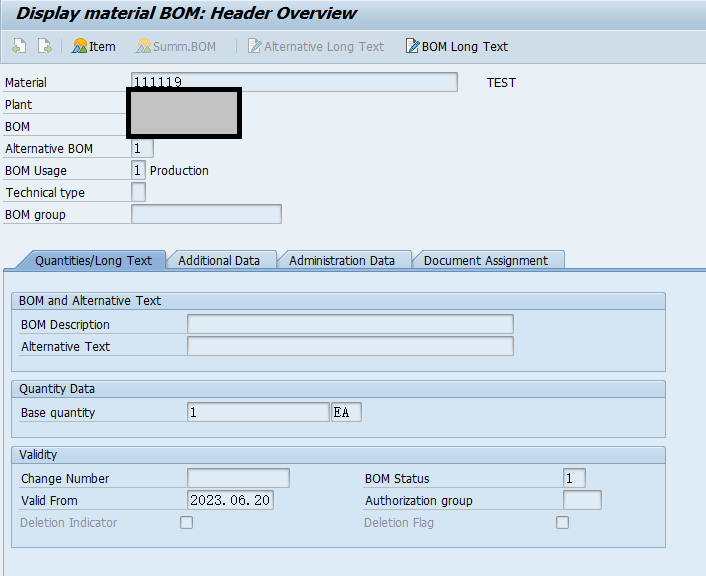This screenshot has width=706, height=576.
Task: Click the BOM Description field
Action: pos(350,324)
